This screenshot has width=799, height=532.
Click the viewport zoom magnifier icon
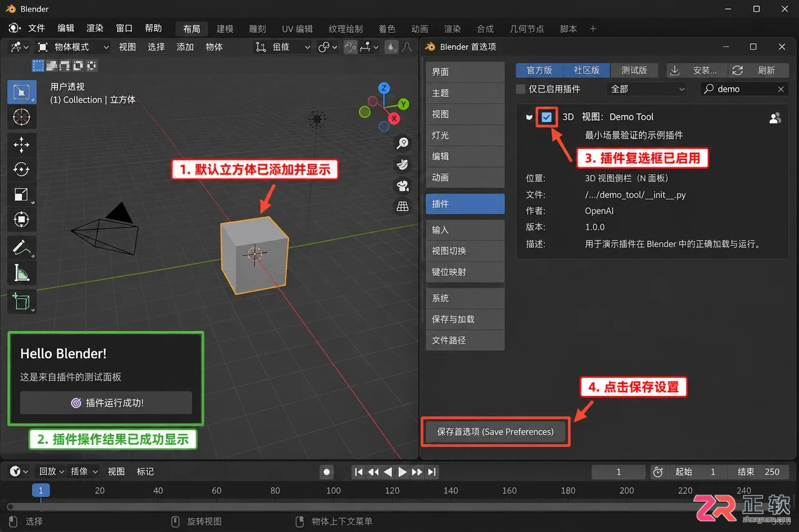point(403,143)
